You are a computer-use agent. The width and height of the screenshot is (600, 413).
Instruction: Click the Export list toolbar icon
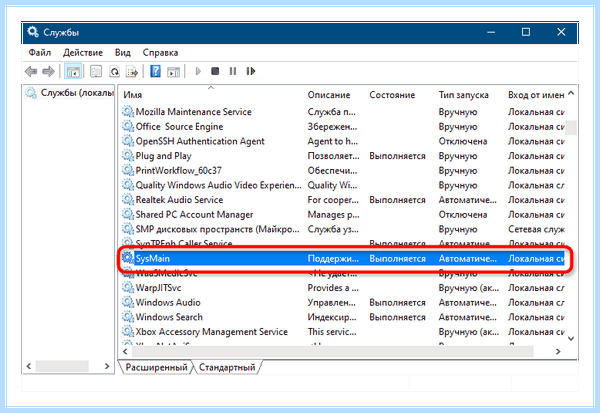click(132, 71)
